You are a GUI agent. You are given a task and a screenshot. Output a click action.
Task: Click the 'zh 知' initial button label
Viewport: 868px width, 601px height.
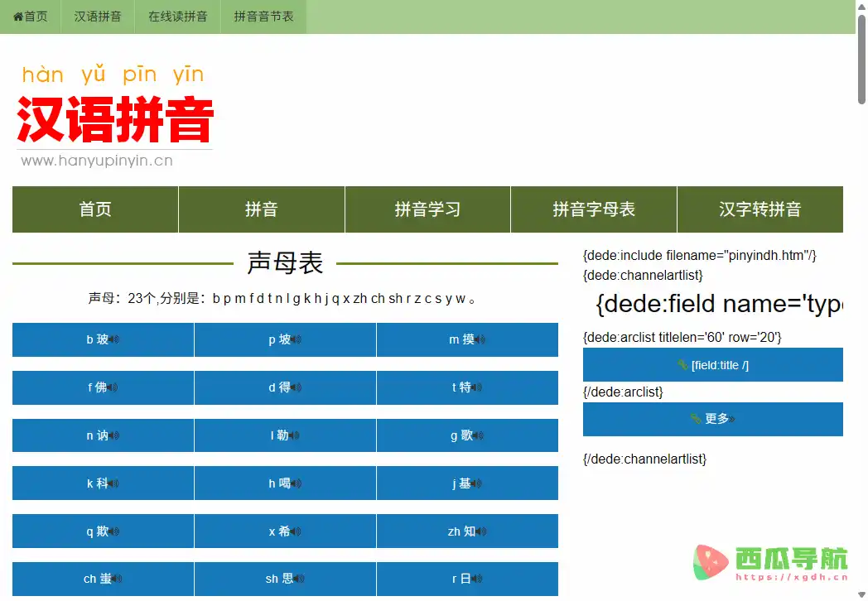(461, 531)
